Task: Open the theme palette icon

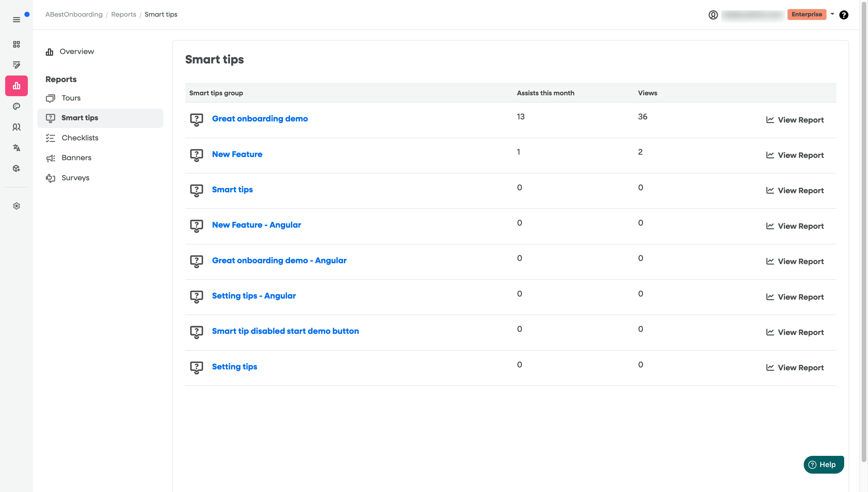Action: click(16, 106)
